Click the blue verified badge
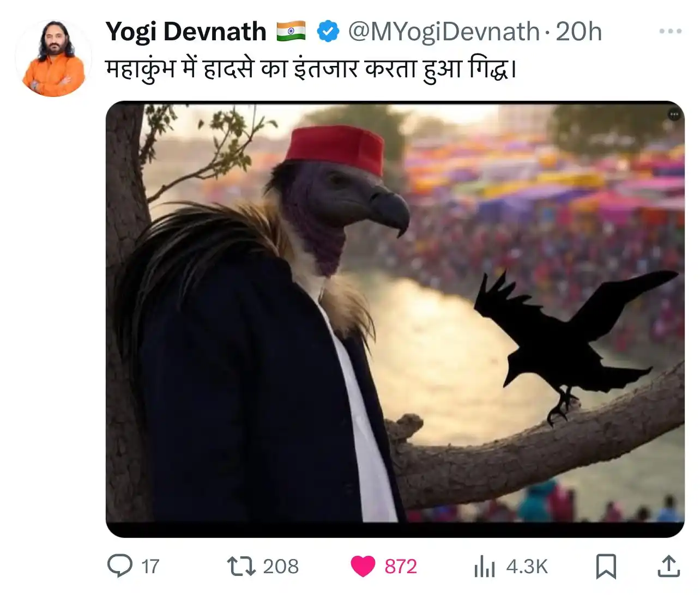This screenshot has height=595, width=700. pyautogui.click(x=328, y=31)
